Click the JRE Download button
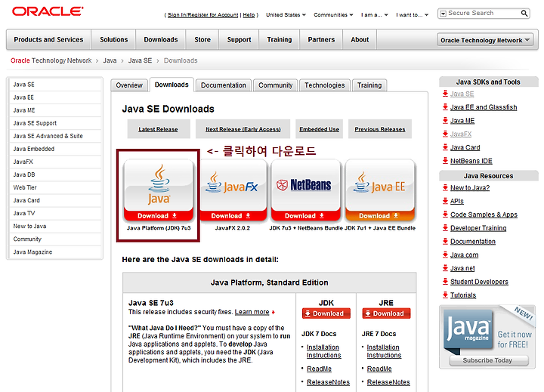This screenshot has height=392, width=544. (386, 313)
